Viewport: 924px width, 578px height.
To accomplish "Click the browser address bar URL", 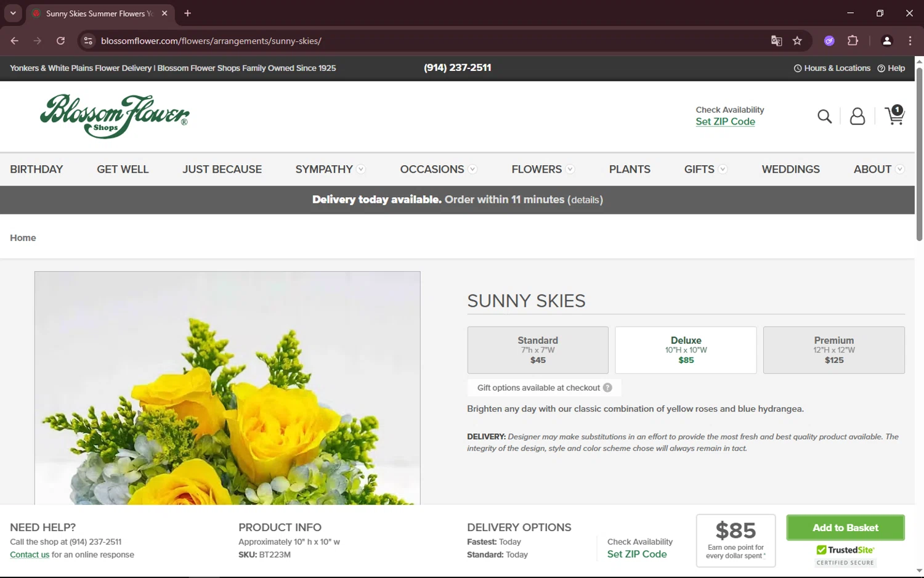I will (x=211, y=41).
